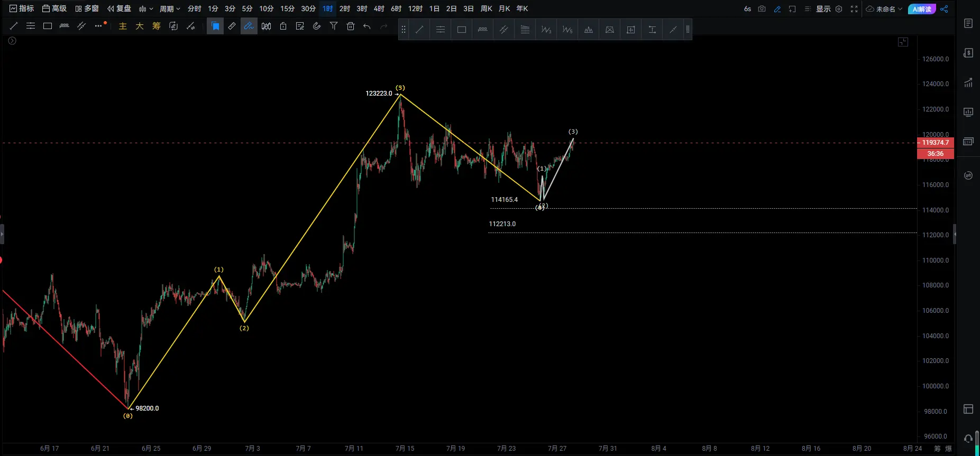Select the trend line drawing tool

14,26
